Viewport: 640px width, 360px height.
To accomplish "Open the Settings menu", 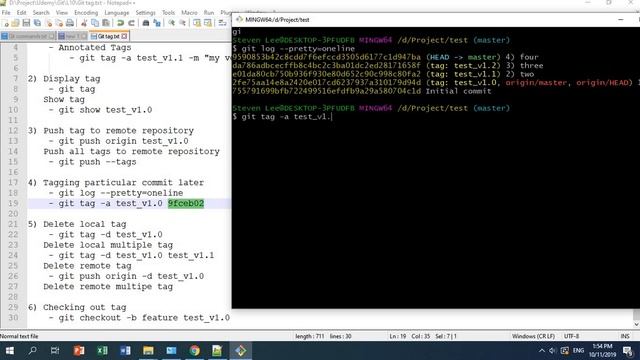I will coord(145,13).
